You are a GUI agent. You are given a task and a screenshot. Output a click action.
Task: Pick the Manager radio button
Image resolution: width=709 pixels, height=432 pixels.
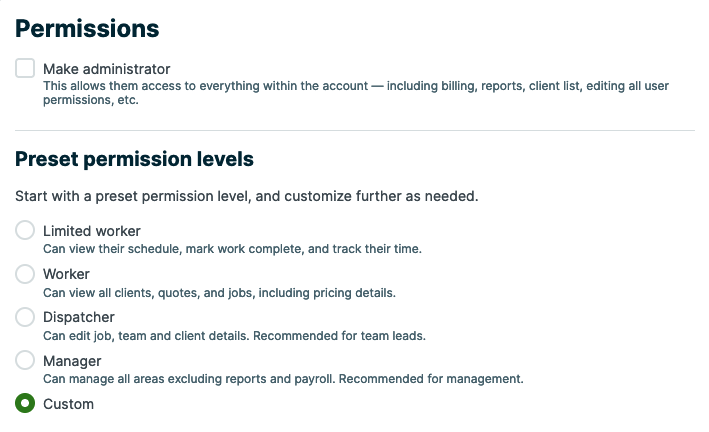(25, 360)
